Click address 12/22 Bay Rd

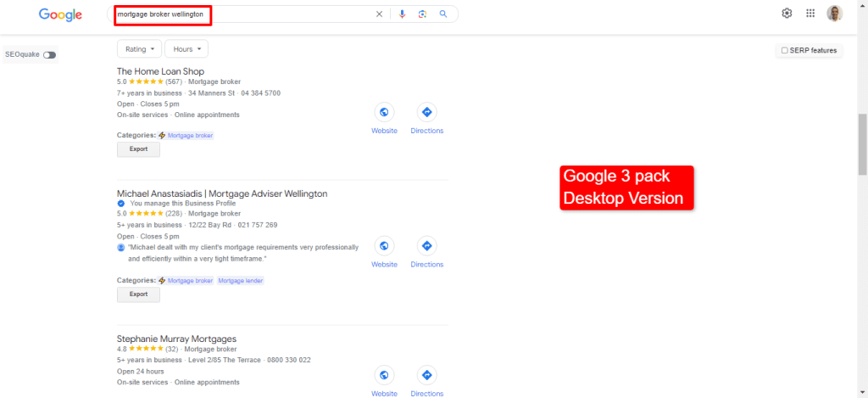pyautogui.click(x=210, y=225)
